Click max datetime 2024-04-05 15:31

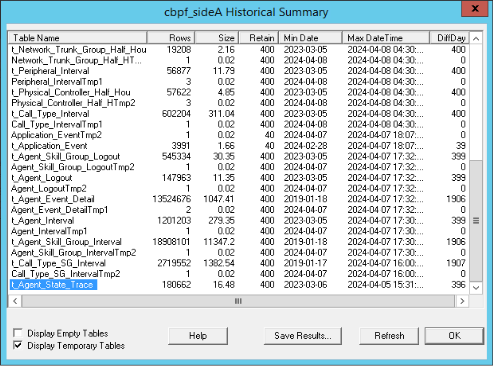pyautogui.click(x=385, y=285)
